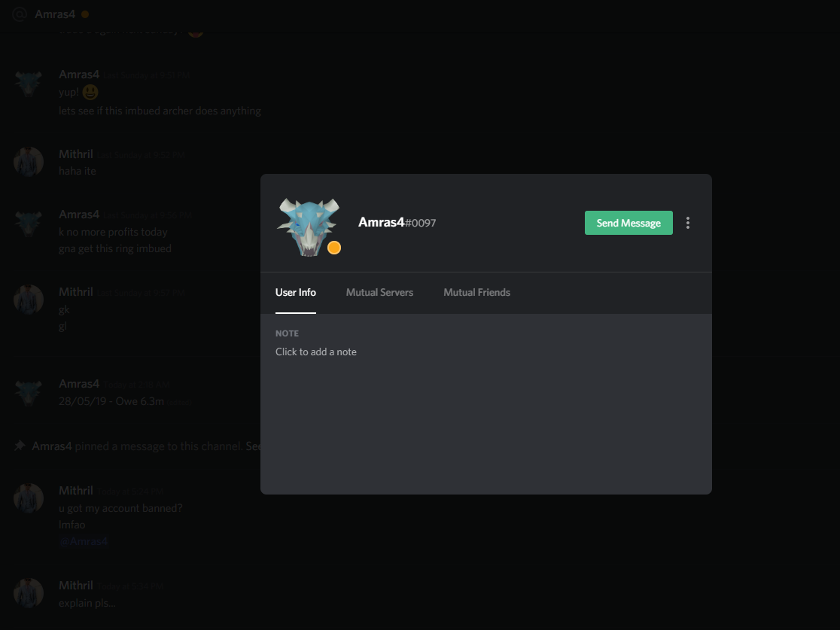Open the three-dot more options menu
The image size is (840, 630).
[x=688, y=223]
